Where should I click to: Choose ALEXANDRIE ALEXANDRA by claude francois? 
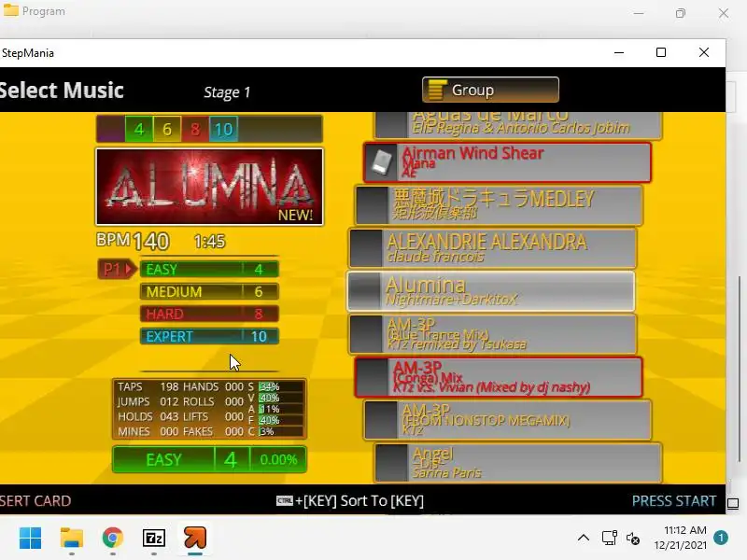click(x=493, y=248)
